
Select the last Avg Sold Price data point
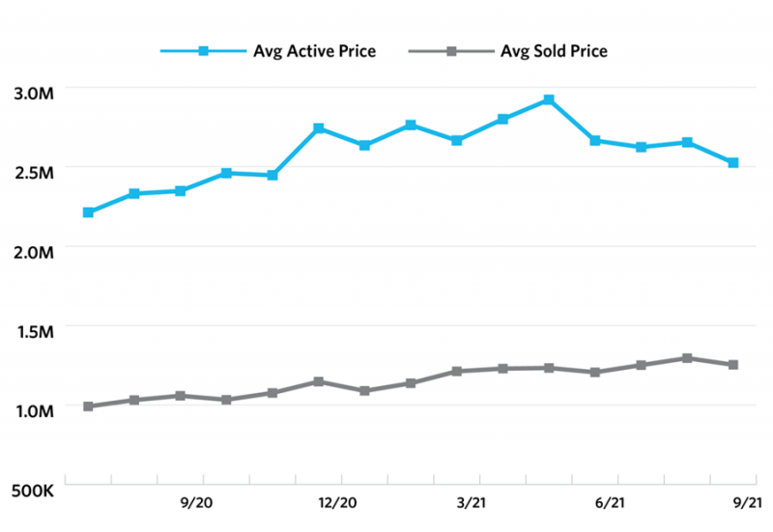[x=733, y=365]
